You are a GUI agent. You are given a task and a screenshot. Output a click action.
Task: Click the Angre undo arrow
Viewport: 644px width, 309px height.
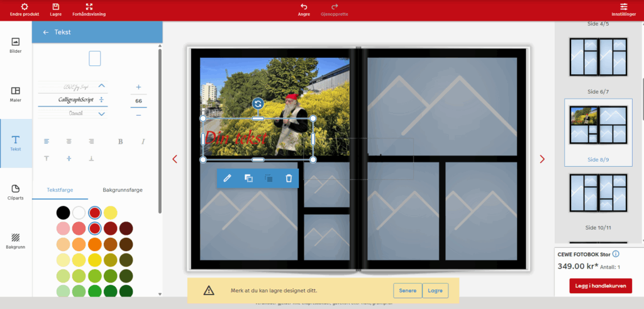tap(304, 6)
